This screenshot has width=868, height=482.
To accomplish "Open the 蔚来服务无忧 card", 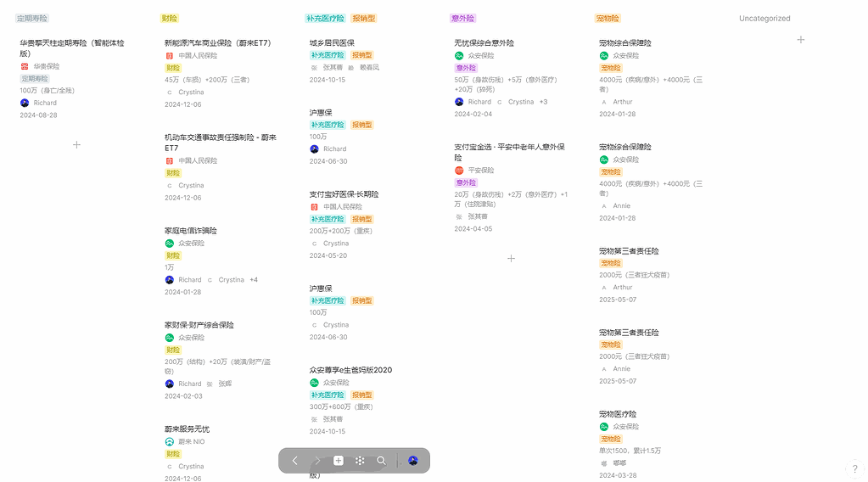I will (188, 429).
